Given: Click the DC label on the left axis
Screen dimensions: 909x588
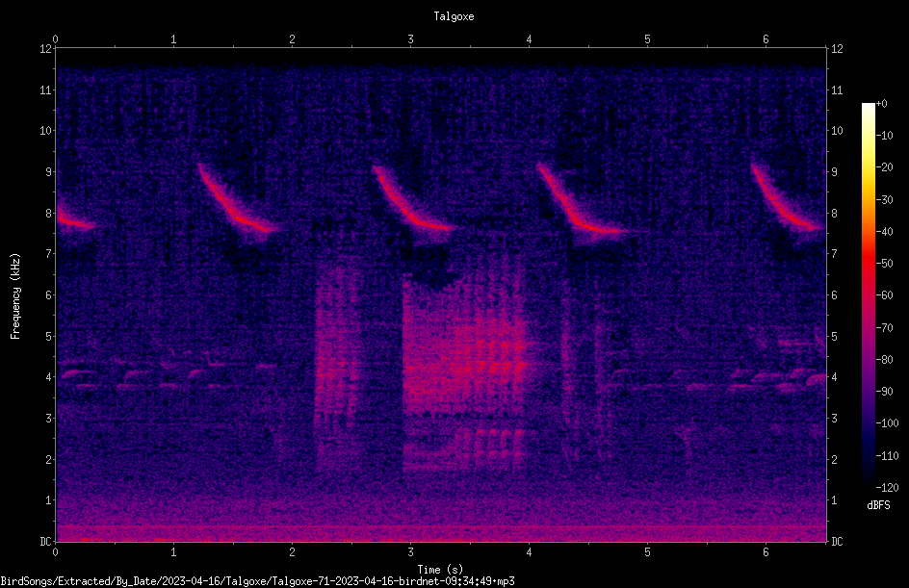Looking at the screenshot, I should 46,542.
